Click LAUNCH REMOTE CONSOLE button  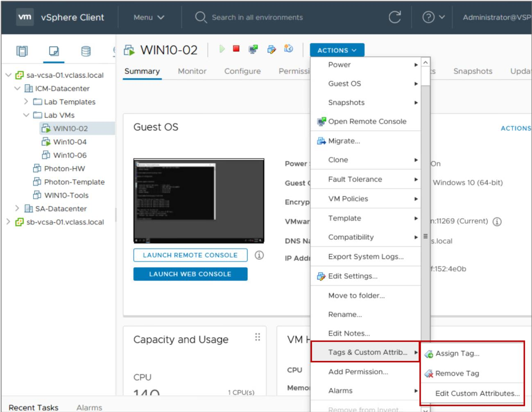190,255
